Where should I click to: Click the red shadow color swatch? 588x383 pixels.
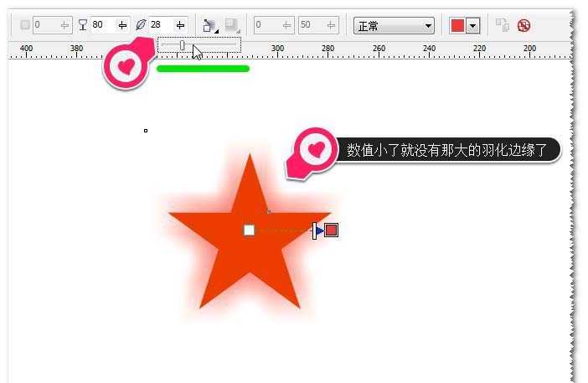coord(457,25)
